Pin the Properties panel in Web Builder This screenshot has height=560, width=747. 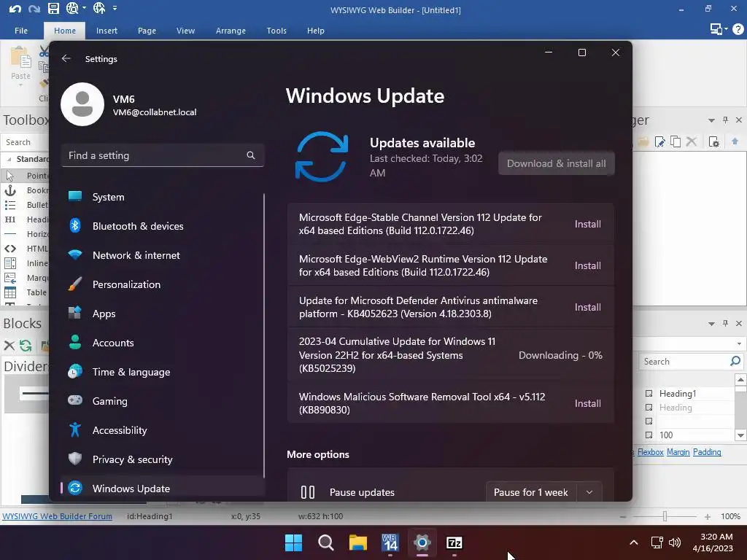tap(726, 323)
